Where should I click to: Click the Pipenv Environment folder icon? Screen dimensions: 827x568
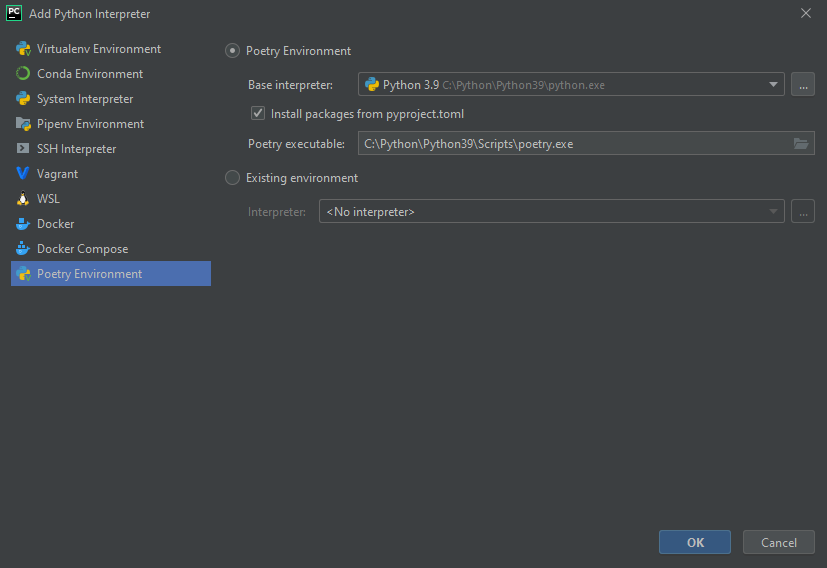[x=22, y=124]
